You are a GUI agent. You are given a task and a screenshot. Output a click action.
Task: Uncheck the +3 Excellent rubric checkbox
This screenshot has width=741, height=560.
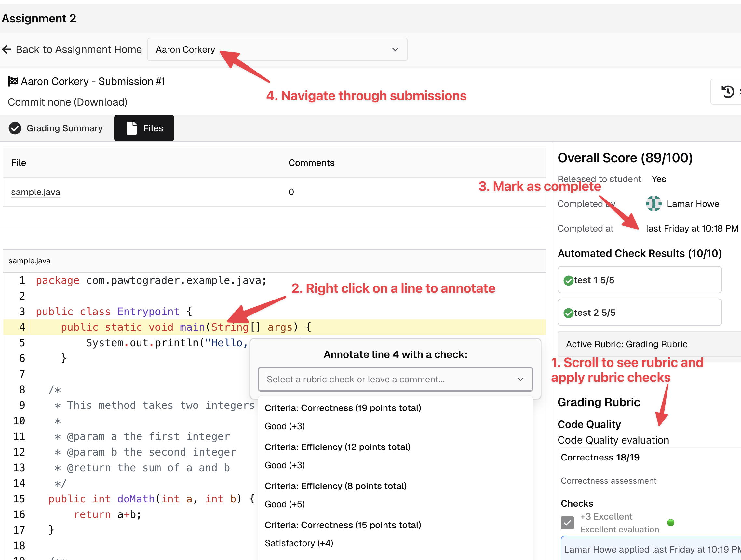(x=567, y=522)
